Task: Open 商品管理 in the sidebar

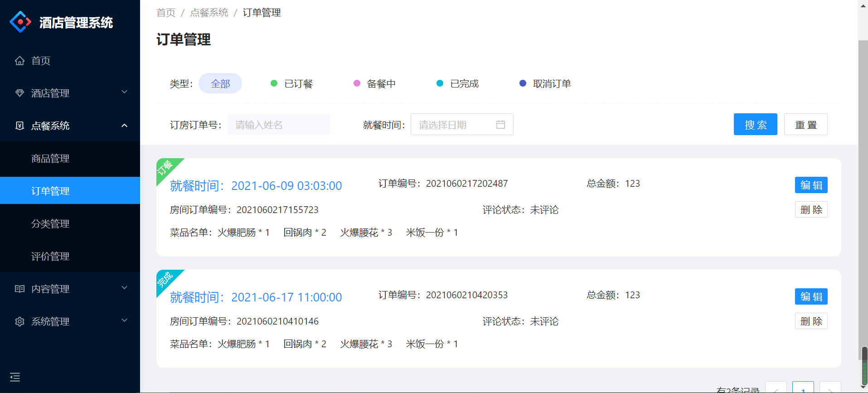Action: point(50,159)
